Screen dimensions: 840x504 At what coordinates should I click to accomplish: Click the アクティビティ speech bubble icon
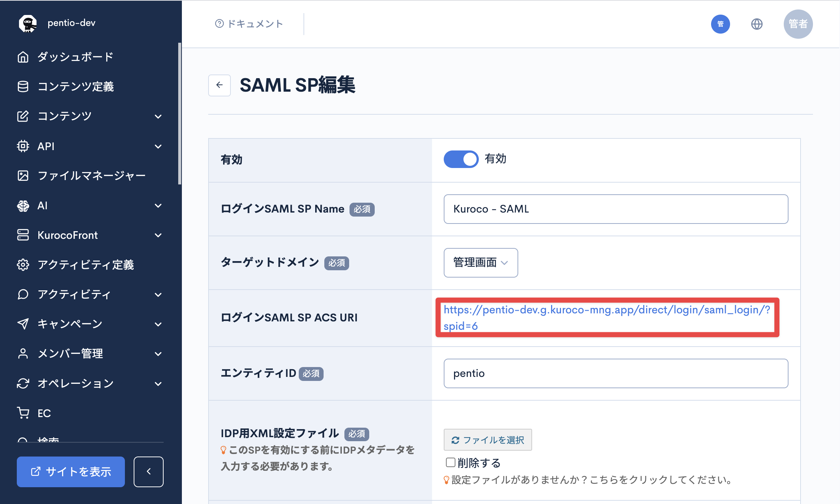(23, 294)
